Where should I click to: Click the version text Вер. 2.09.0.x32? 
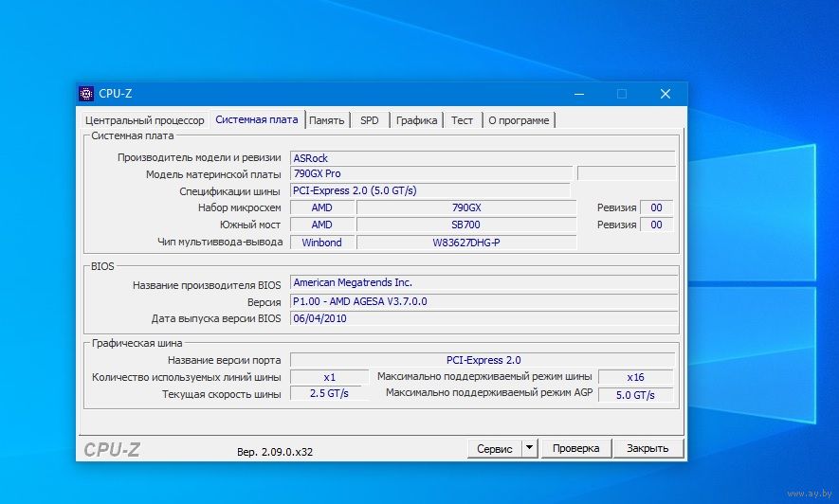[x=275, y=452]
